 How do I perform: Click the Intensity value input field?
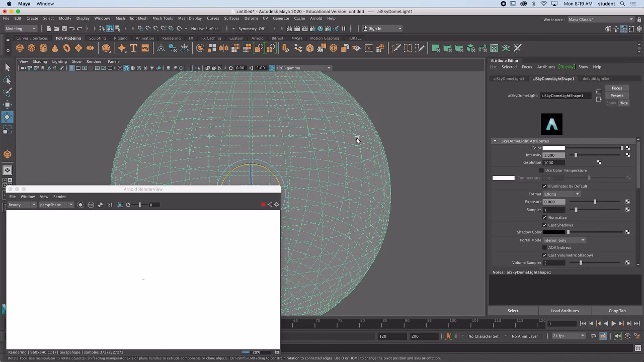pyautogui.click(x=554, y=155)
